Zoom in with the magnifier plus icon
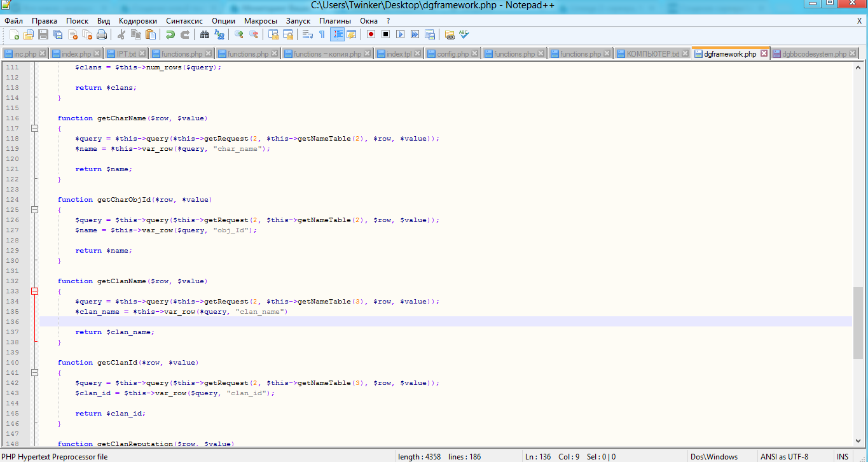Viewport: 868px width, 462px height. tap(239, 34)
